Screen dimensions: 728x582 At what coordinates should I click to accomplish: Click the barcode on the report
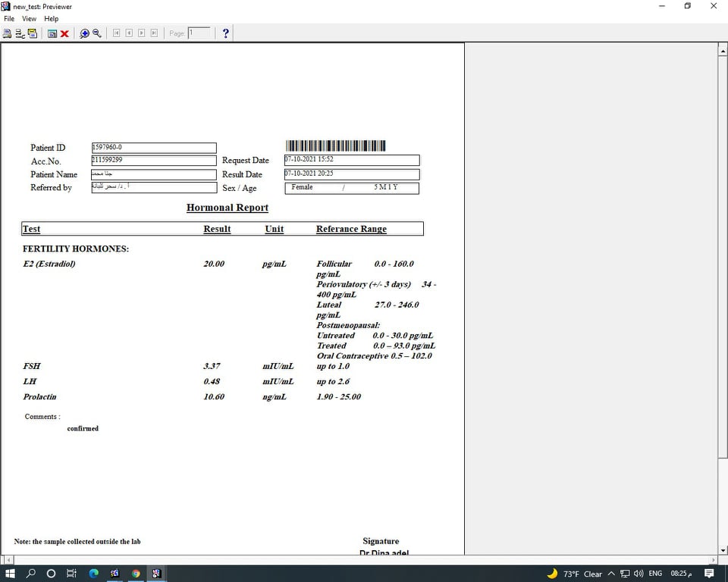[x=336, y=145]
